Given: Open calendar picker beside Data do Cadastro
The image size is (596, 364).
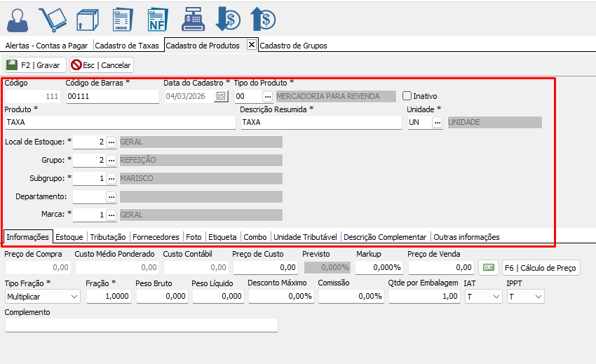Looking at the screenshot, I should tap(221, 96).
